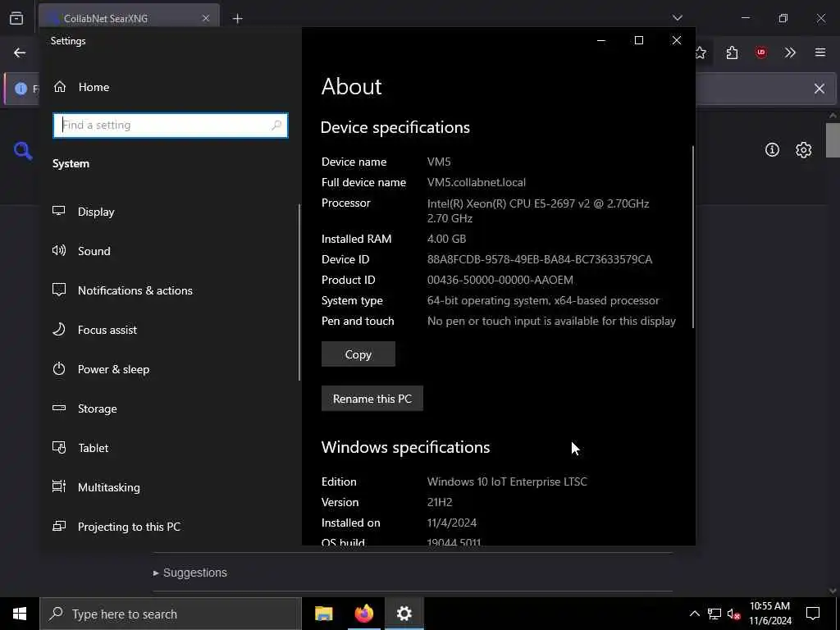Close the Settings window
This screenshot has height=630, width=840.
pyautogui.click(x=677, y=41)
